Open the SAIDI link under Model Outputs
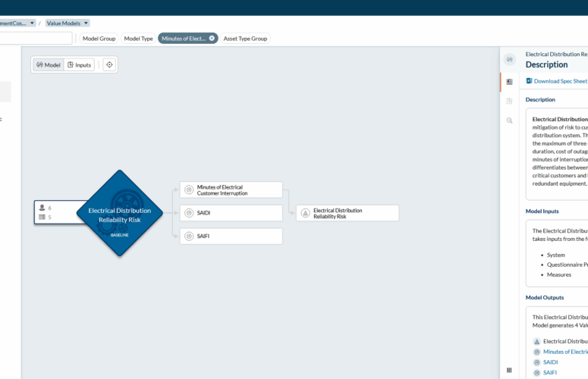The image size is (588, 379). point(551,362)
